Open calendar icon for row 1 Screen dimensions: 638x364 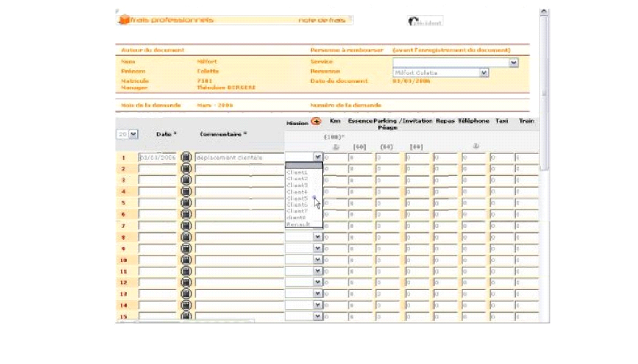(186, 158)
